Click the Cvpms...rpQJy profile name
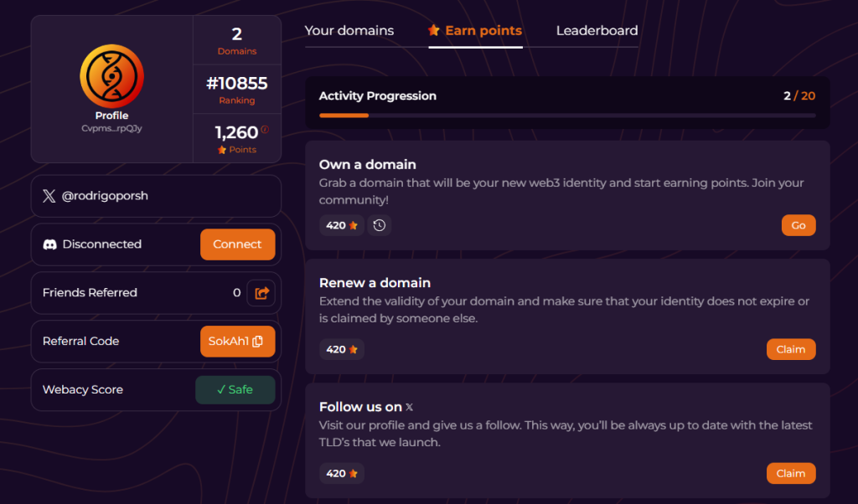The height and width of the screenshot is (504, 858). 111,128
